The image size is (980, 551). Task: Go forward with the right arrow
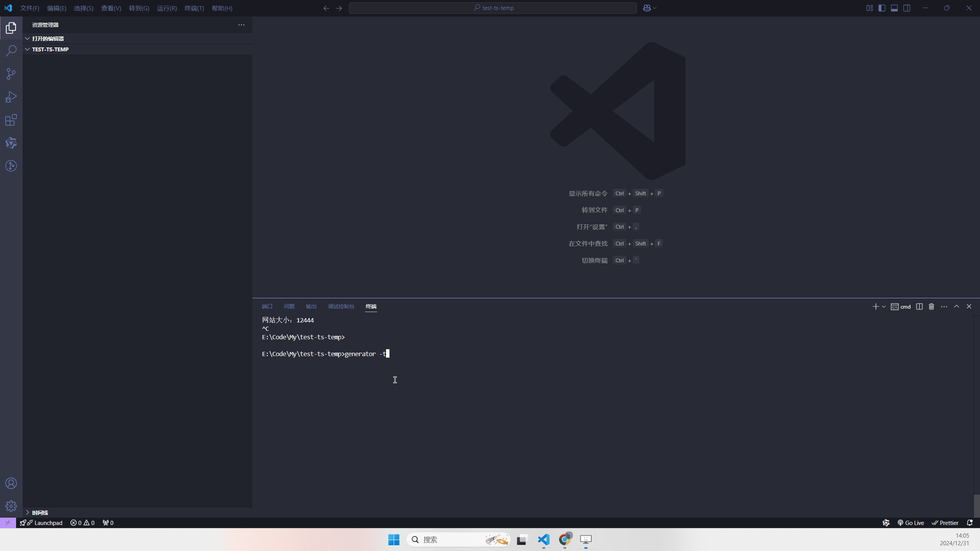[x=339, y=8]
